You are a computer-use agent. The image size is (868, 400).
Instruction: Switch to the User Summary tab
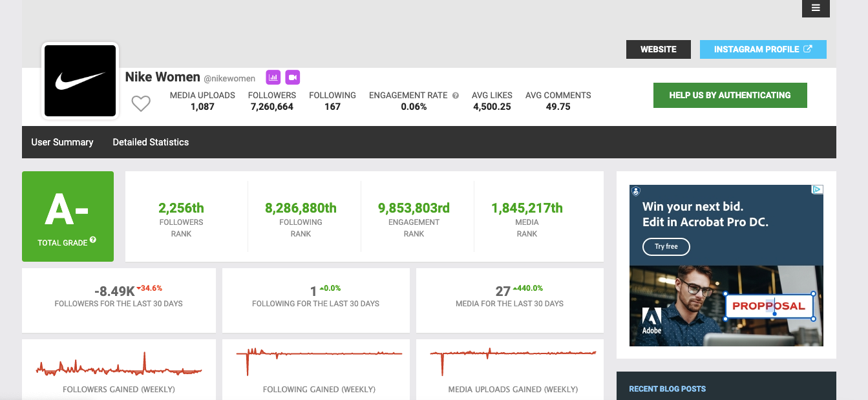[62, 142]
